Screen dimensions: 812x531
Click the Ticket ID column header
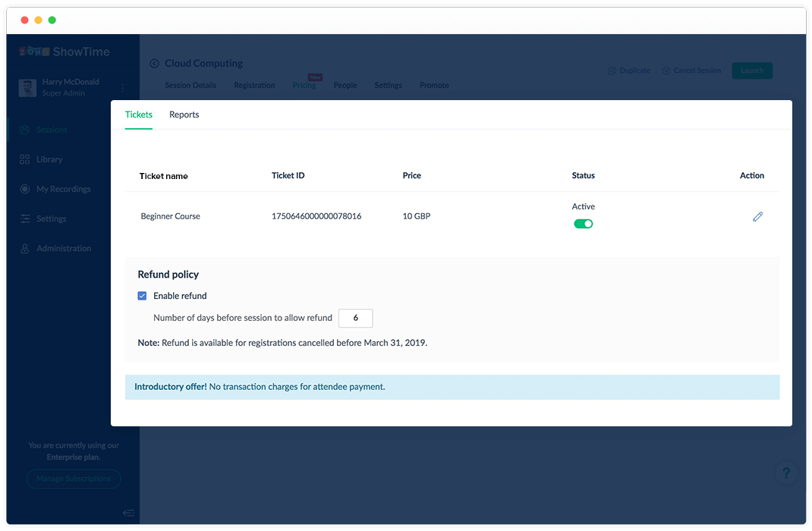tap(288, 175)
